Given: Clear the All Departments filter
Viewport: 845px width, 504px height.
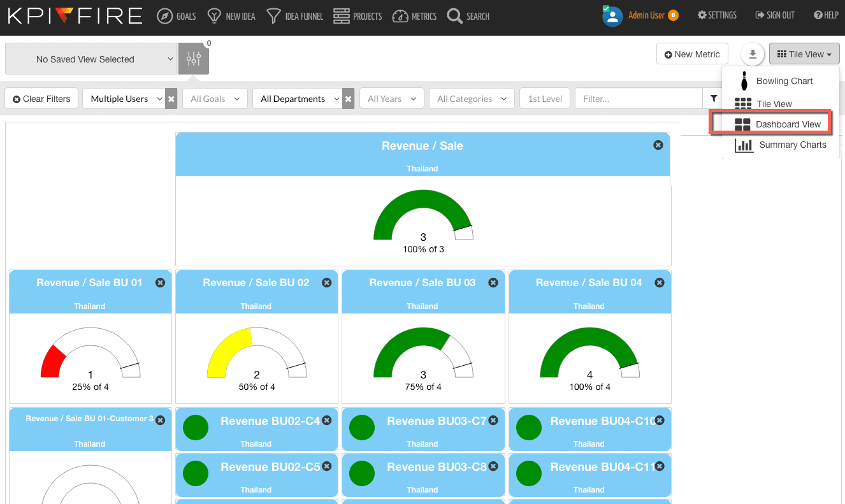Looking at the screenshot, I should (349, 99).
